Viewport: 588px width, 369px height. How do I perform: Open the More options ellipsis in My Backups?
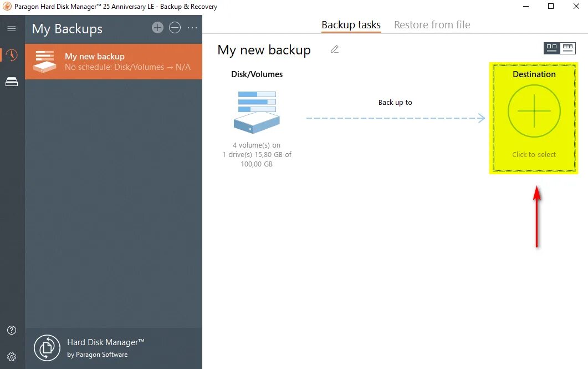tap(192, 28)
